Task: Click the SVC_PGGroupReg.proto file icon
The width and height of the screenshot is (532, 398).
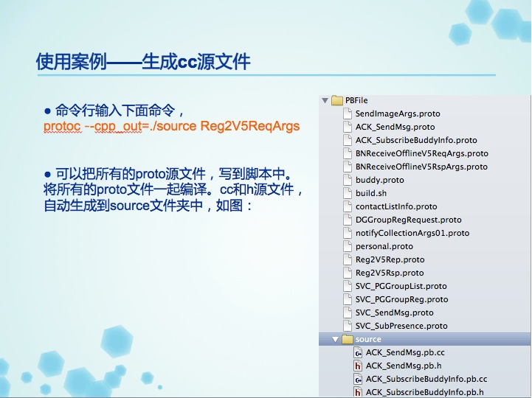Action: (348, 299)
